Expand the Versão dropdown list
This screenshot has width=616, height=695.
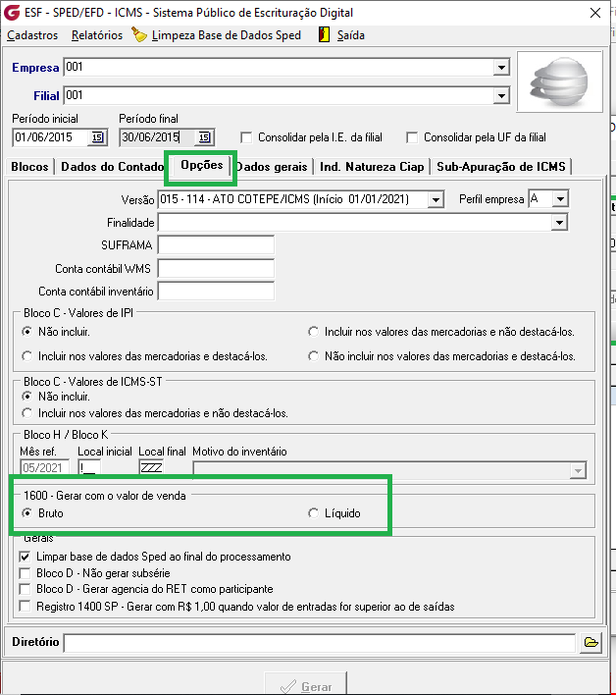[x=436, y=199]
